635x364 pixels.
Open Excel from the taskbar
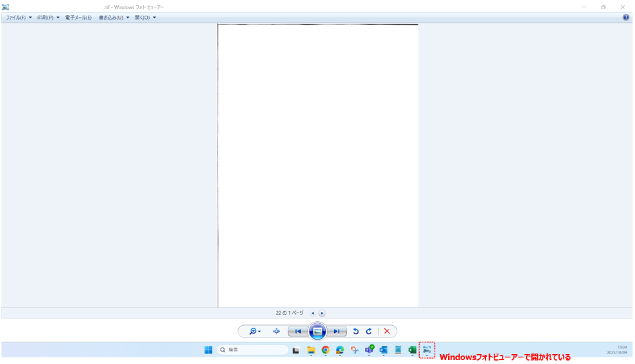coord(413,350)
